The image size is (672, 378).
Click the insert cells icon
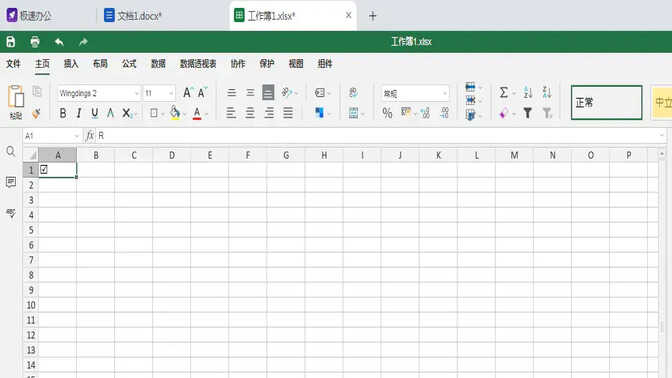(x=470, y=87)
